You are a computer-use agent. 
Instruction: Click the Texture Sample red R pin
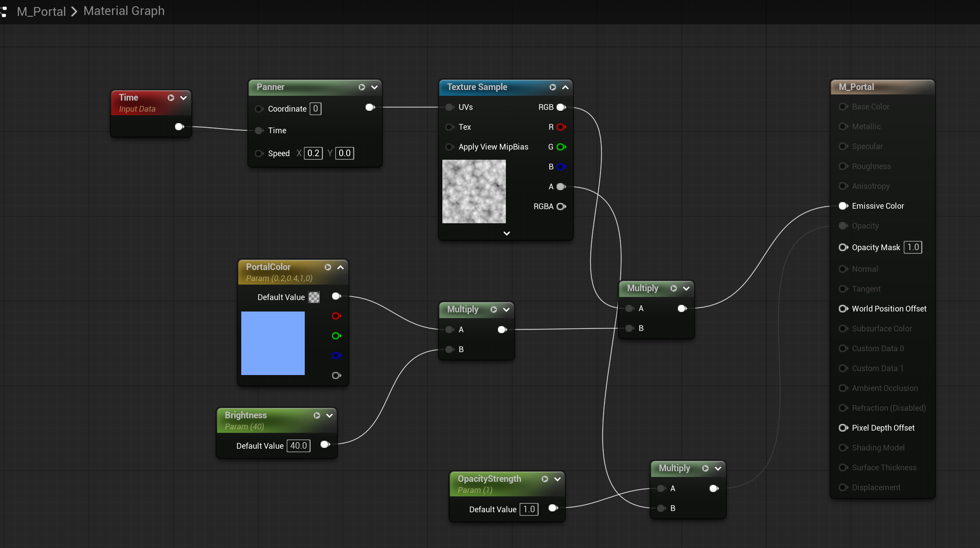(x=561, y=127)
